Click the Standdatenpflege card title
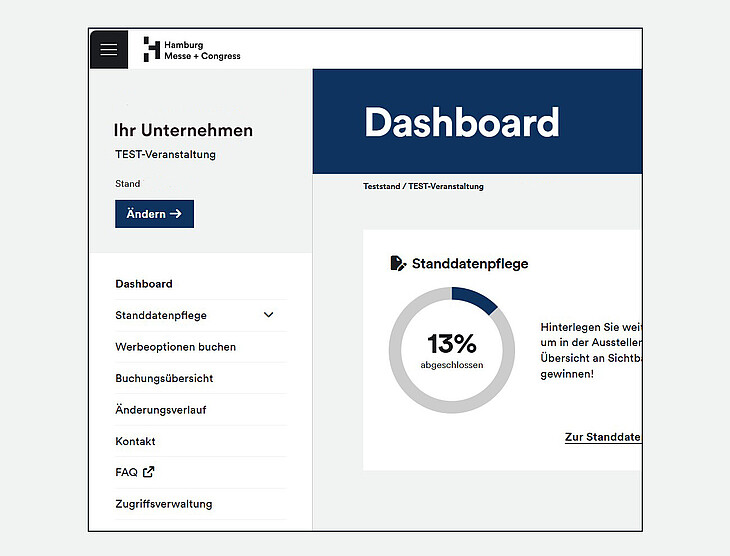The height and width of the screenshot is (556, 730). coord(470,264)
